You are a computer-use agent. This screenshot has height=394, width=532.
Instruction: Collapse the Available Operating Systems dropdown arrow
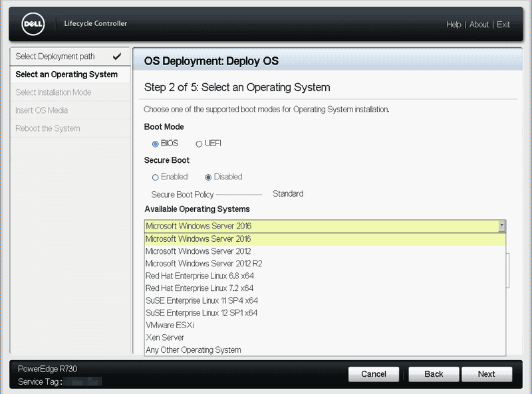501,226
